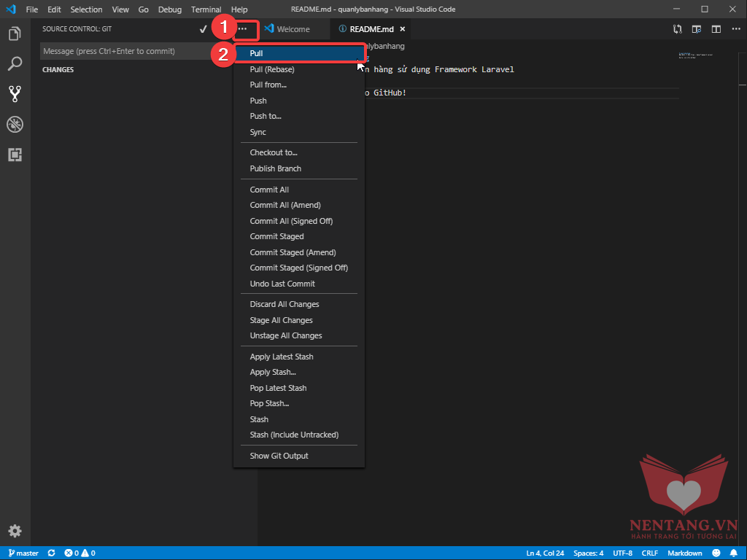Open the Search view icon
This screenshot has height=560, width=747.
(x=15, y=64)
